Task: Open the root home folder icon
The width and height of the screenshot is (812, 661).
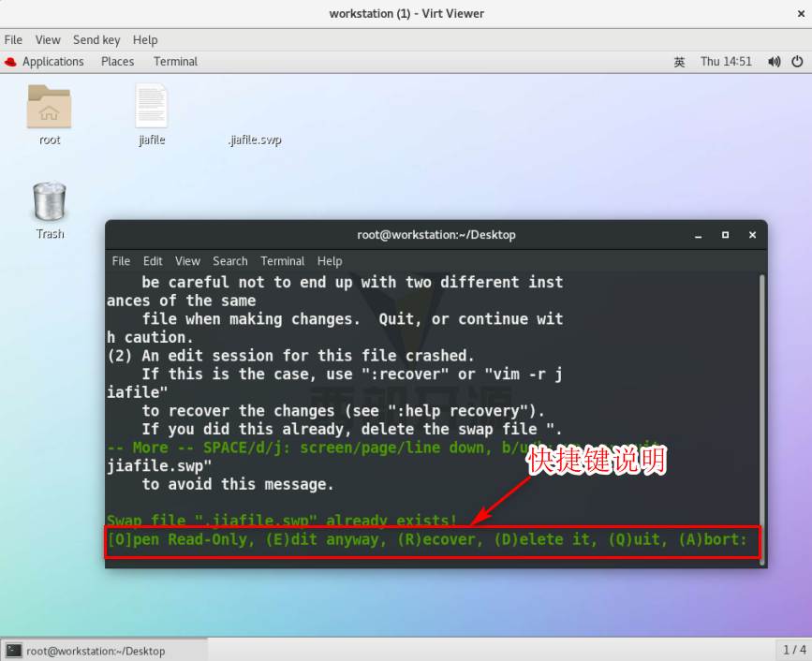Action: click(x=50, y=106)
